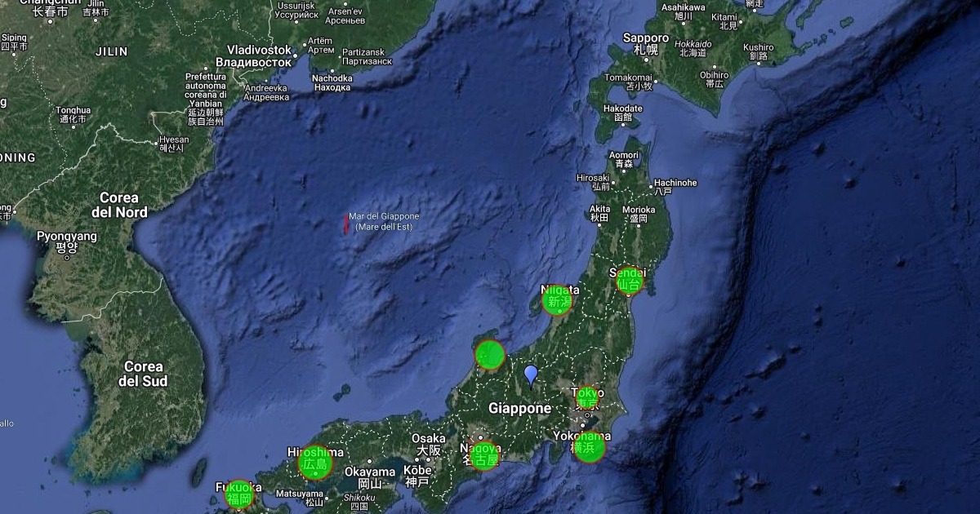Viewport: 980px width, 514px height.
Task: Click the green circle marker on Tokyo
Action: [x=586, y=398]
